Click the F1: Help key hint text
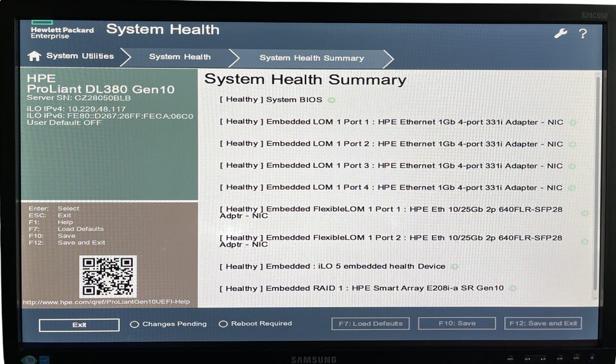616x364 pixels. click(51, 222)
